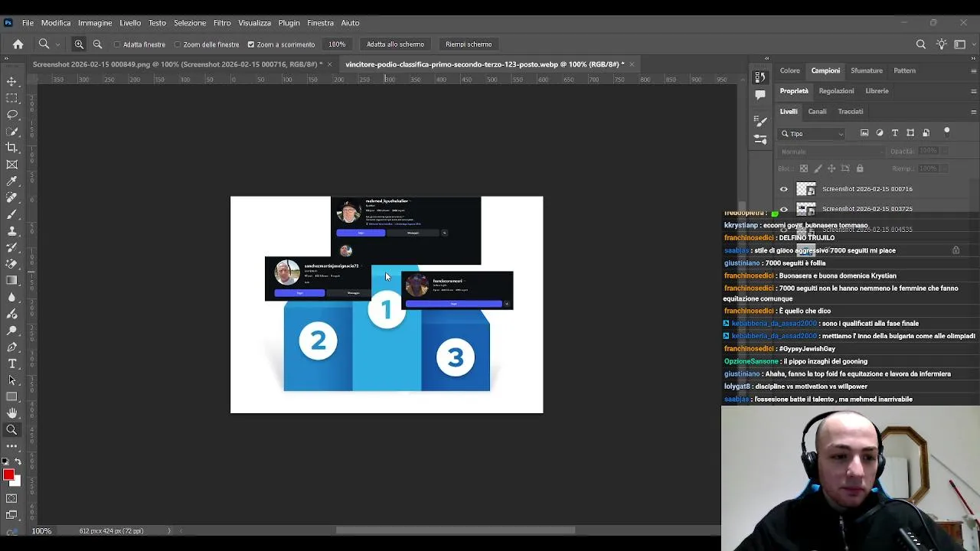Open the Filtro menu
The image size is (980, 551).
pos(222,23)
